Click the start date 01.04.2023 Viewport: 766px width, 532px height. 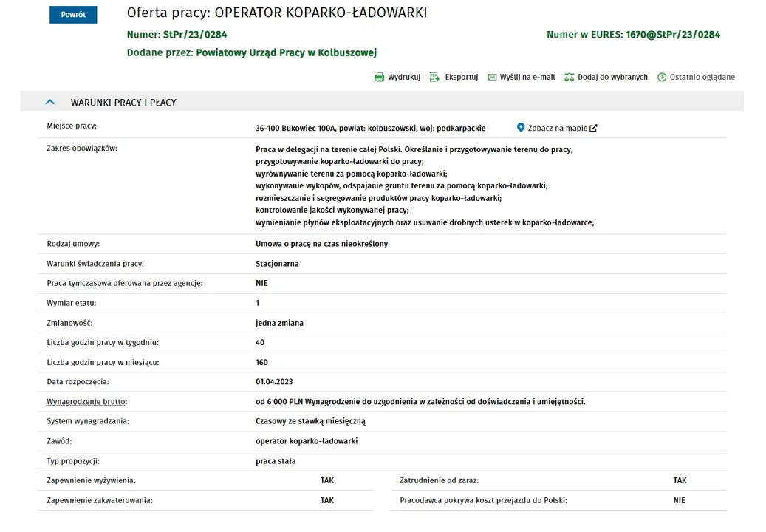click(x=274, y=381)
